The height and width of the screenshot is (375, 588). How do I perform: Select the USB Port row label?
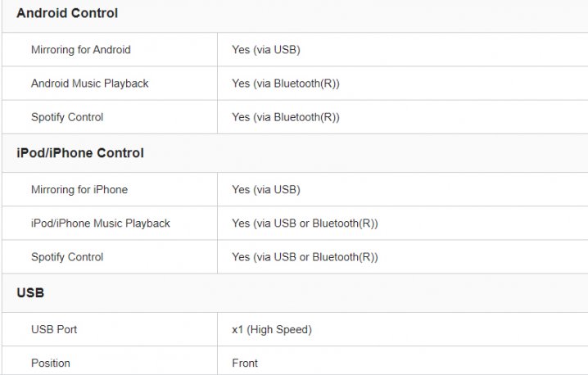[x=54, y=329]
